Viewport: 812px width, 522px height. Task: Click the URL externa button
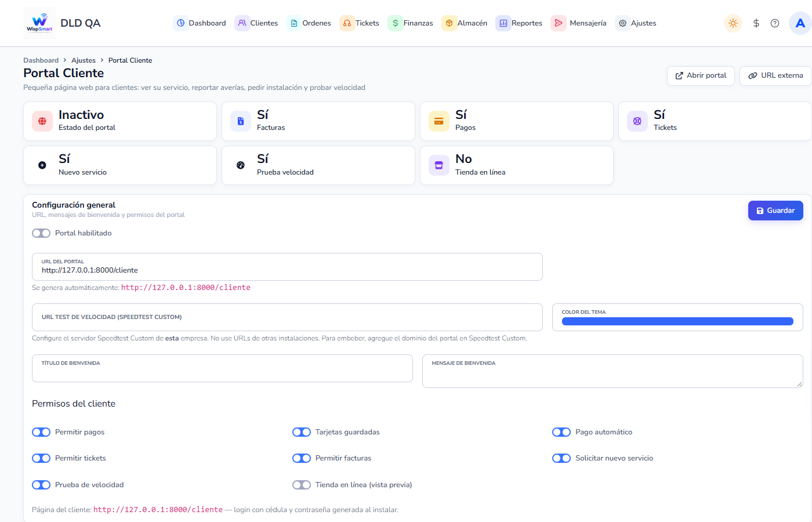[x=775, y=76]
